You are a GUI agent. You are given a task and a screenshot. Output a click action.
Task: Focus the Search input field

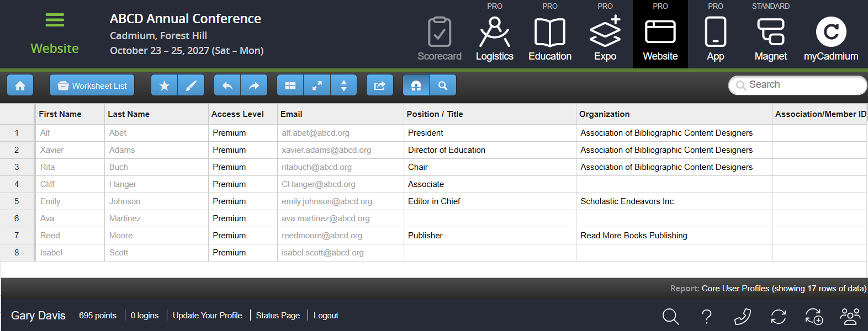(798, 85)
